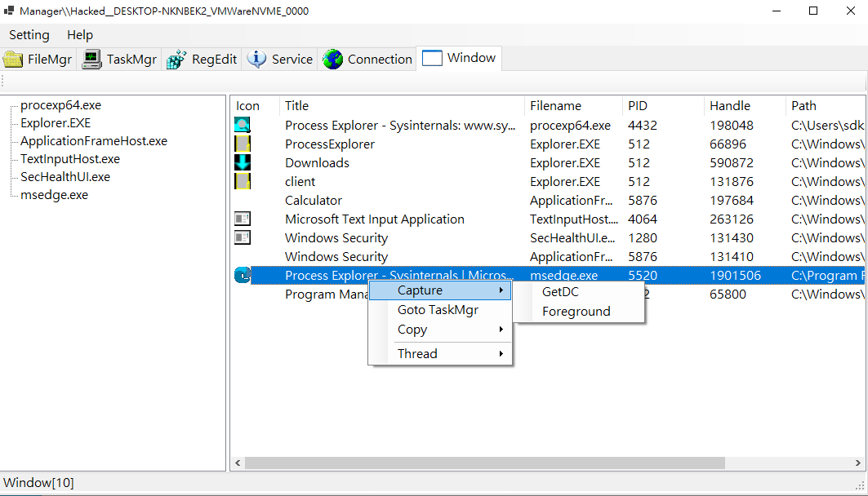This screenshot has width=868, height=496.
Task: Click the folder icon of ProcessExplorer row
Action: (243, 144)
